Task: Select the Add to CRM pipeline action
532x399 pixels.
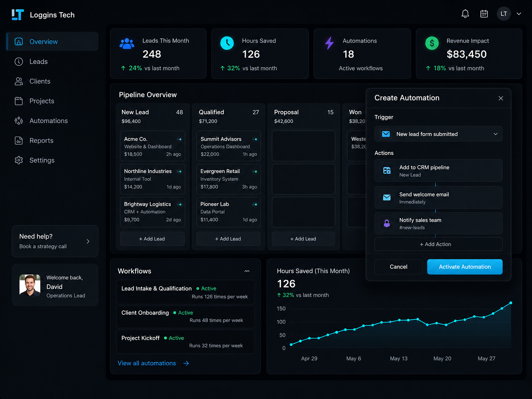Action: click(x=438, y=170)
